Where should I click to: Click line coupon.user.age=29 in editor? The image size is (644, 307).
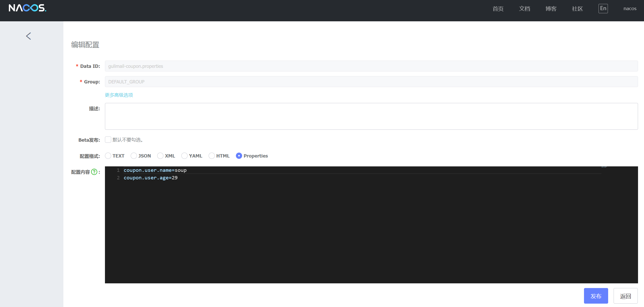(151, 178)
